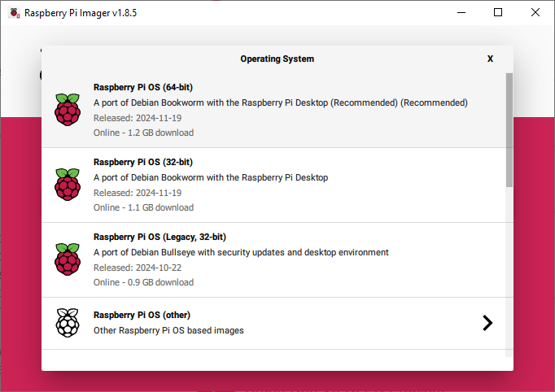Click the OS list vertical scrollbar thumb
The width and height of the screenshot is (555, 392).
[509, 130]
